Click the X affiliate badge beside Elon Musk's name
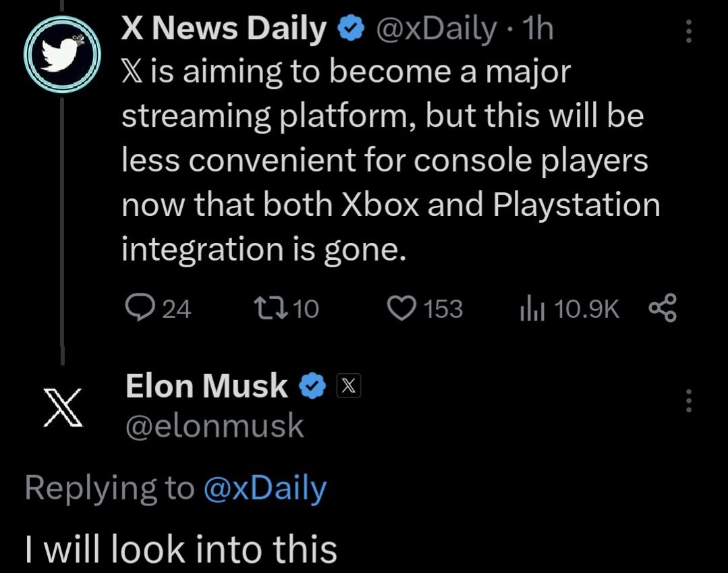This screenshot has height=573, width=728. [x=349, y=385]
